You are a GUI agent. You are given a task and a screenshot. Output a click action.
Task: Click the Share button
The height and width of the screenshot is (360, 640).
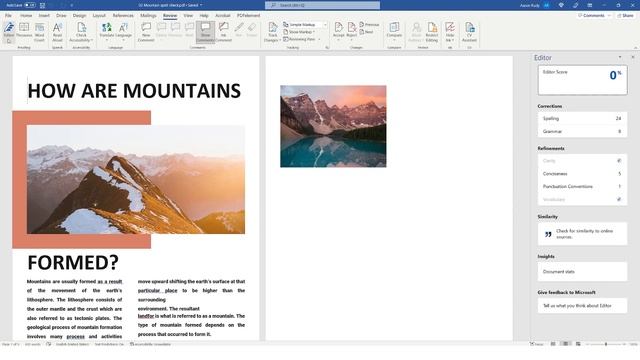point(625,16)
